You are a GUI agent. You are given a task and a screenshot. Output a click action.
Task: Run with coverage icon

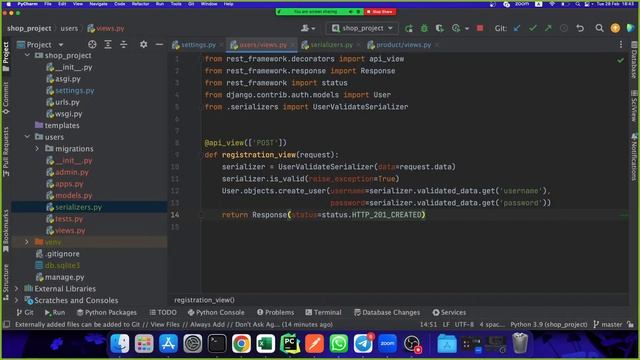(x=440, y=28)
